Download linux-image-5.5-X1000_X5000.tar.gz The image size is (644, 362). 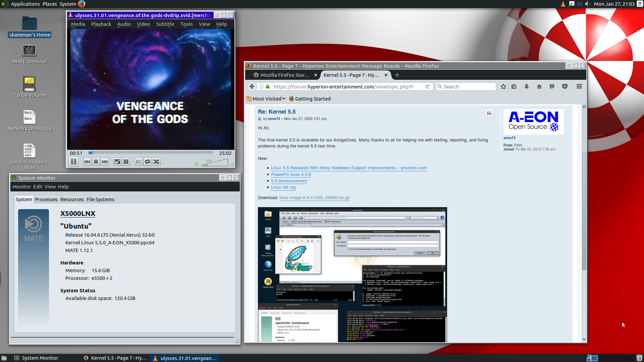tap(314, 198)
